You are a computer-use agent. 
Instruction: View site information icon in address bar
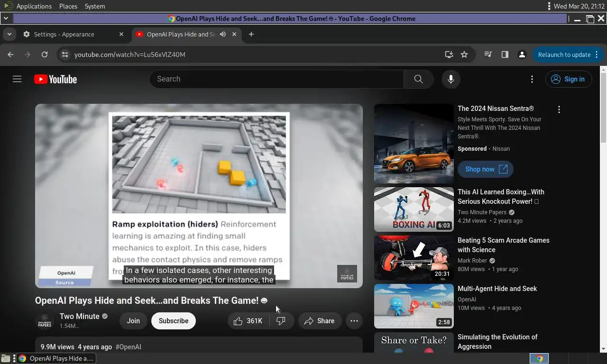click(65, 55)
